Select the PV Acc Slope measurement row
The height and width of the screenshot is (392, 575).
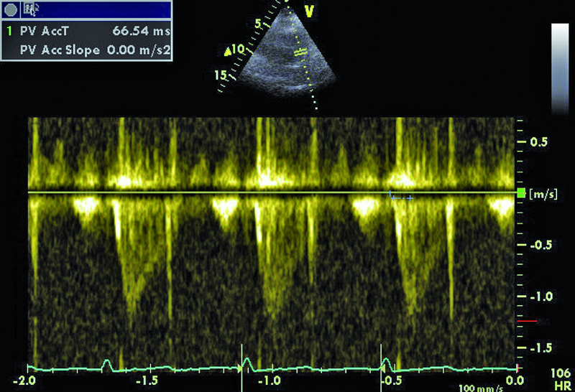point(86,51)
